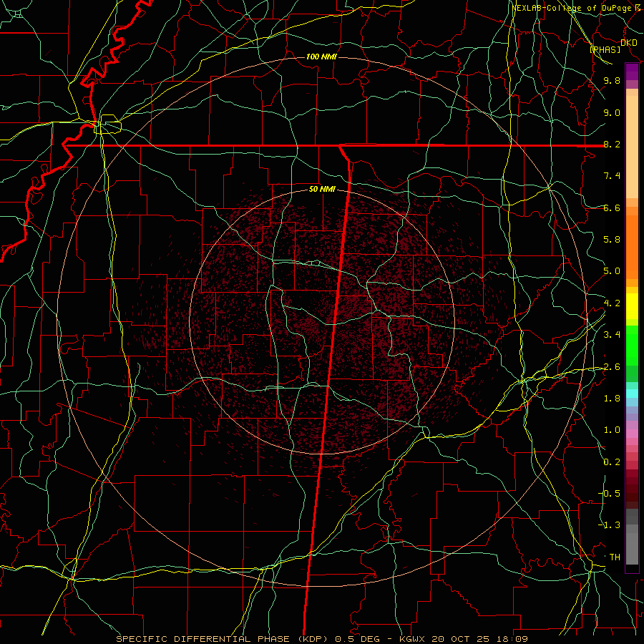This screenshot has width=644, height=644.
Task: Click the 9.0 value on the color scale
Action: 612,112
